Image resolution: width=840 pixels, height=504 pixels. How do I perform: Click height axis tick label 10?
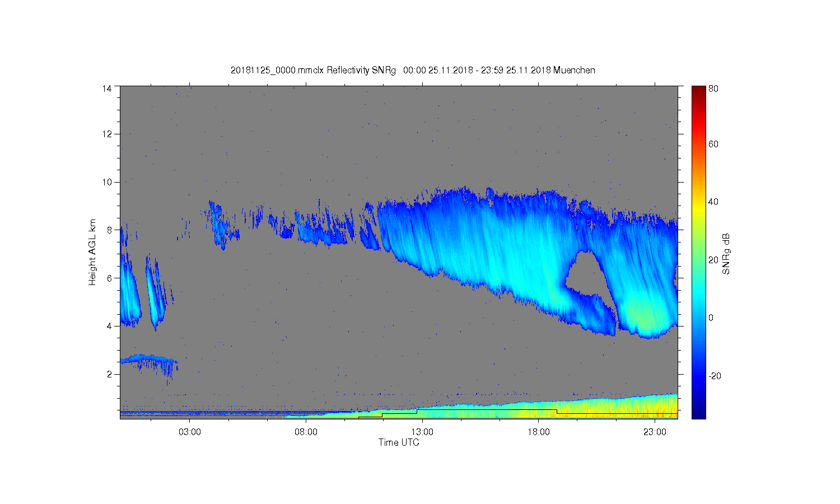pos(107,182)
